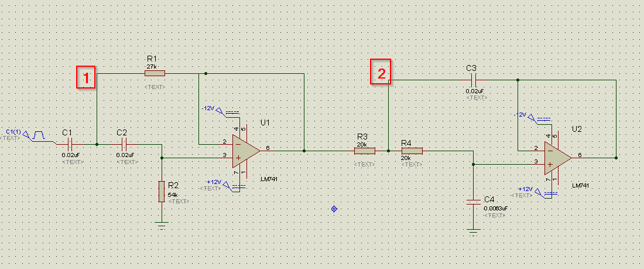Viewport: 644px width, 269px height.
Task: Select ground symbol below C4
Action: point(473,230)
